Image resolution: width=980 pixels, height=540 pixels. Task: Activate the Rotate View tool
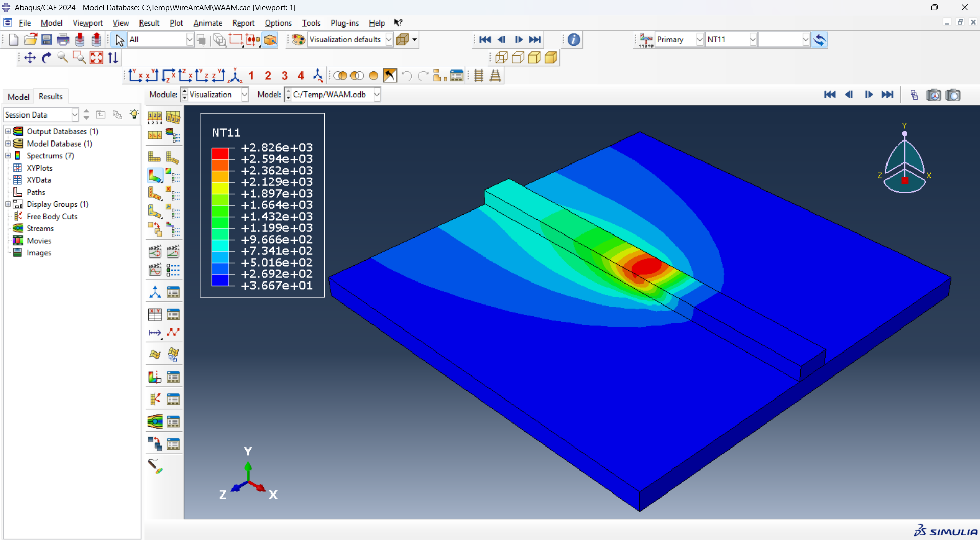tap(46, 58)
